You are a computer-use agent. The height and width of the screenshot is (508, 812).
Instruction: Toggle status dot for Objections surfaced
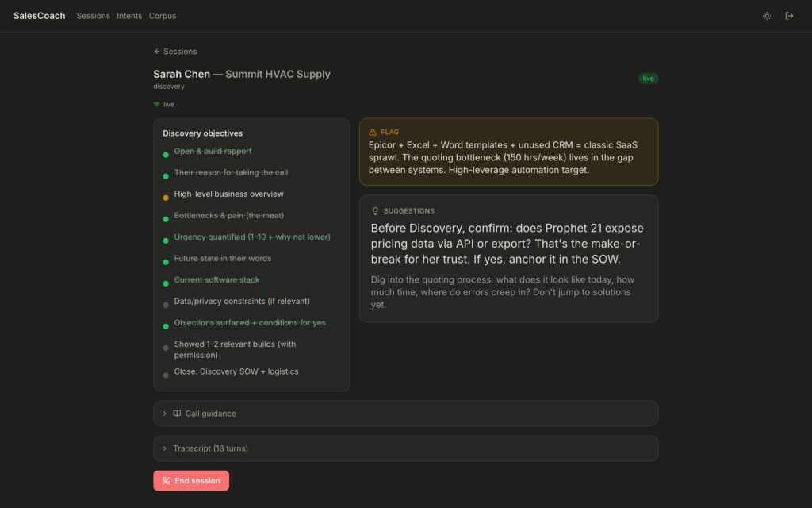(x=166, y=326)
